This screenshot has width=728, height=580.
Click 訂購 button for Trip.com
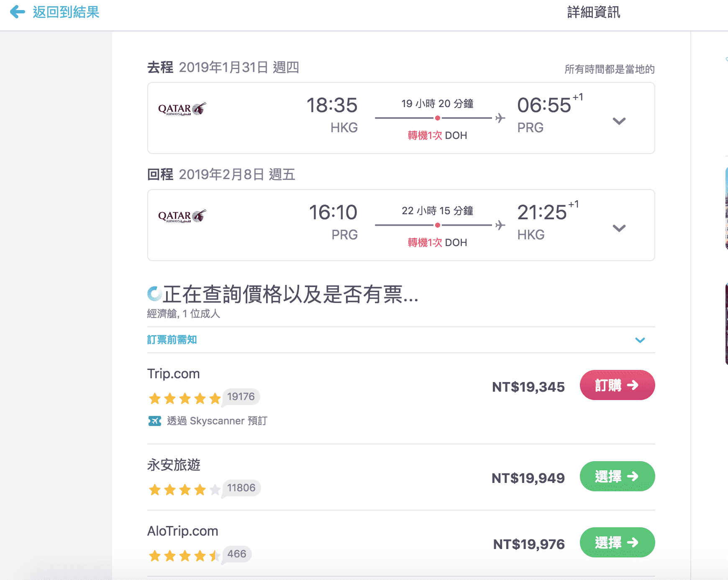[x=617, y=385]
